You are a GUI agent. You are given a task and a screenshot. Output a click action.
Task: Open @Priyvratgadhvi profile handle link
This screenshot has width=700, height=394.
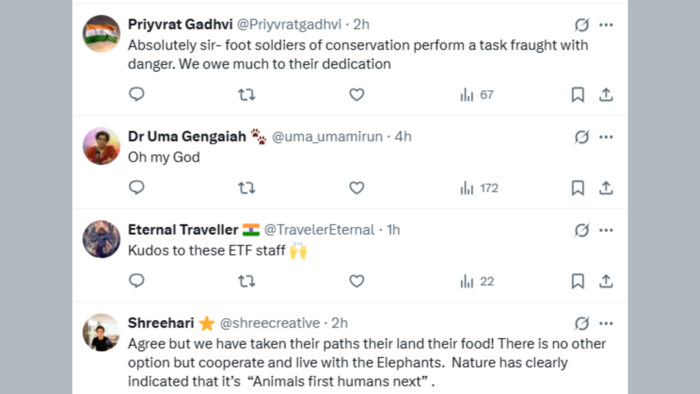[x=289, y=24]
